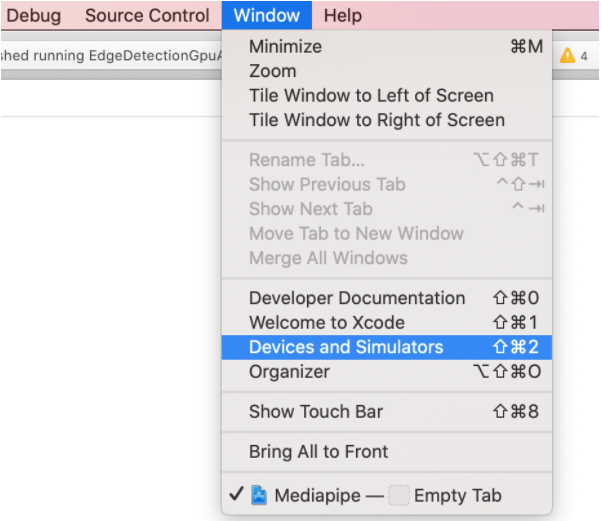Click the activity status text in toolbar
Viewport: 601px width, 521px height.
click(110, 56)
